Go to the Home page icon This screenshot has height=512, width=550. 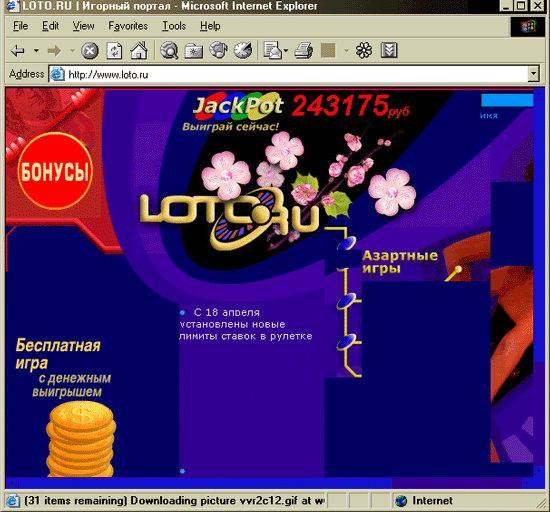pyautogui.click(x=139, y=50)
